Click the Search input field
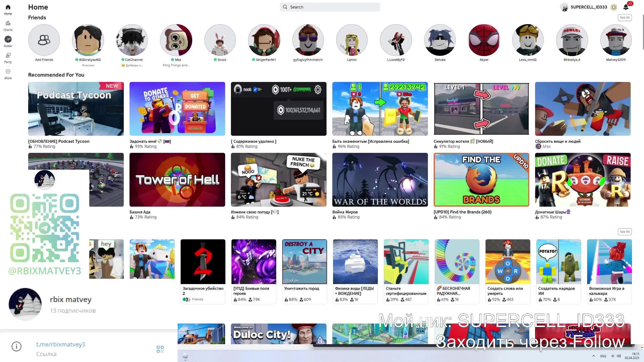644x362 pixels. pyautogui.click(x=330, y=7)
